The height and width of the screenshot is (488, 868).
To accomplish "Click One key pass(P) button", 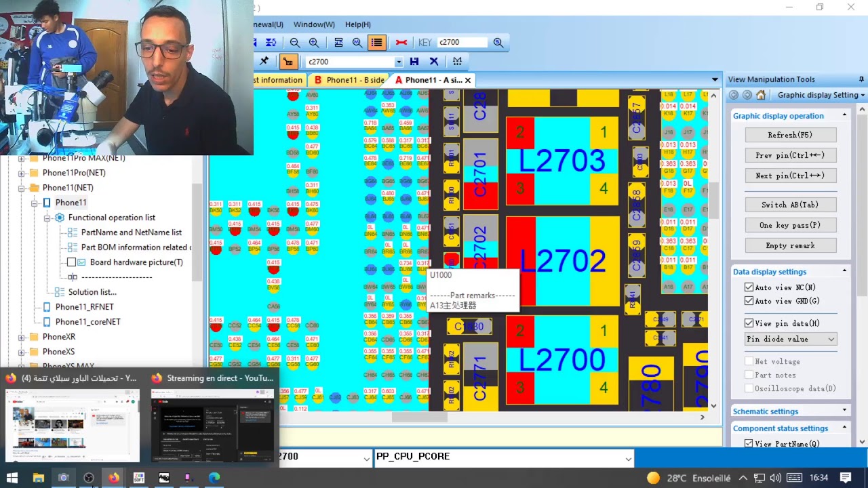I will pyautogui.click(x=790, y=225).
